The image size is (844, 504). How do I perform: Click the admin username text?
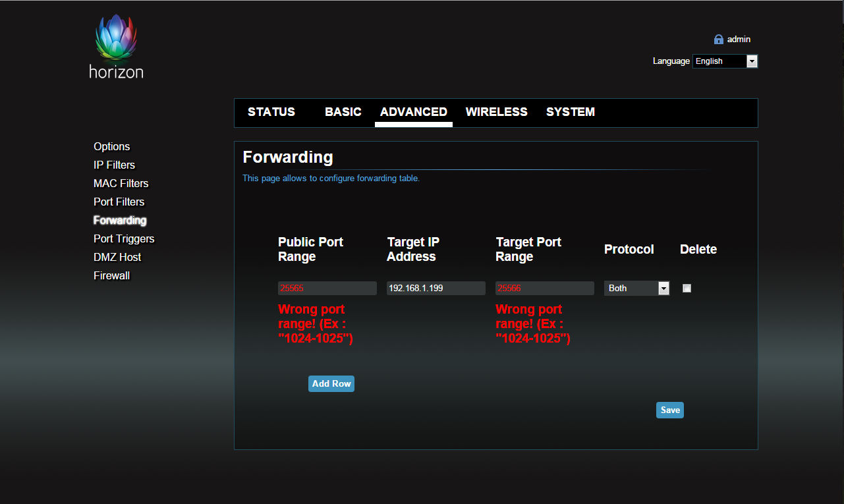click(x=739, y=40)
